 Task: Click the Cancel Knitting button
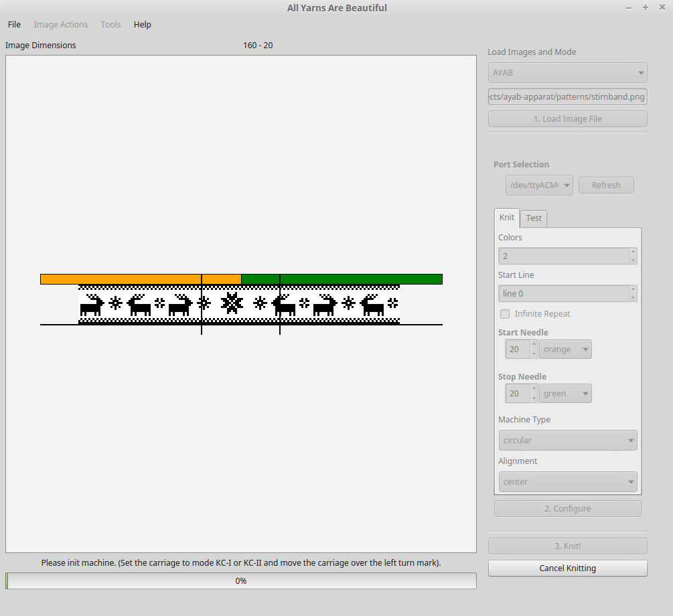pos(567,568)
